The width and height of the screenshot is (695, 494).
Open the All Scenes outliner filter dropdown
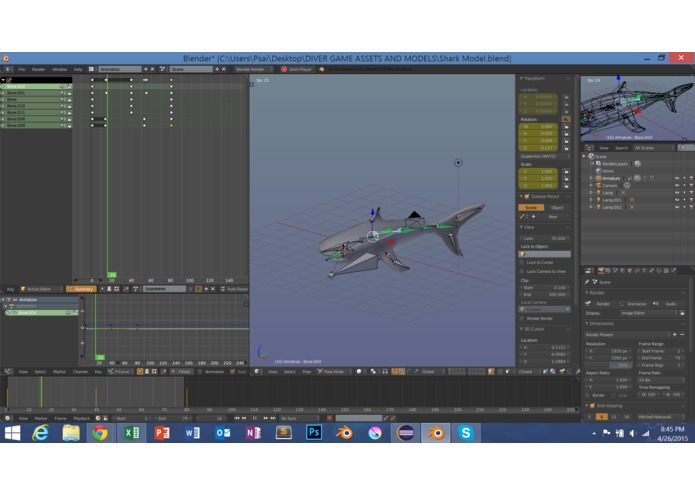pyautogui.click(x=654, y=148)
